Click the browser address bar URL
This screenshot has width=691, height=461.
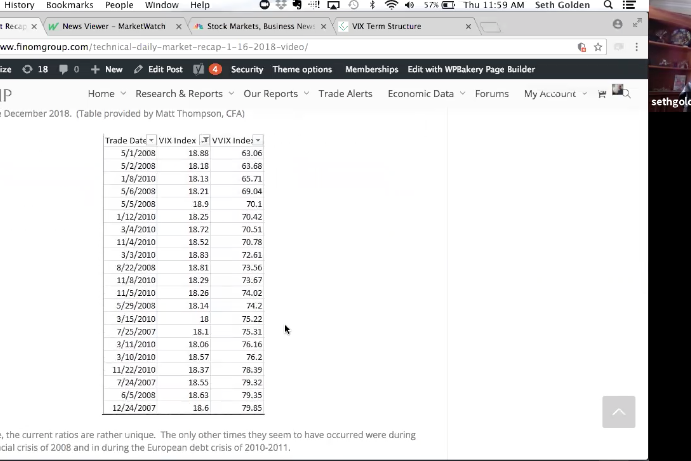click(x=200, y=47)
